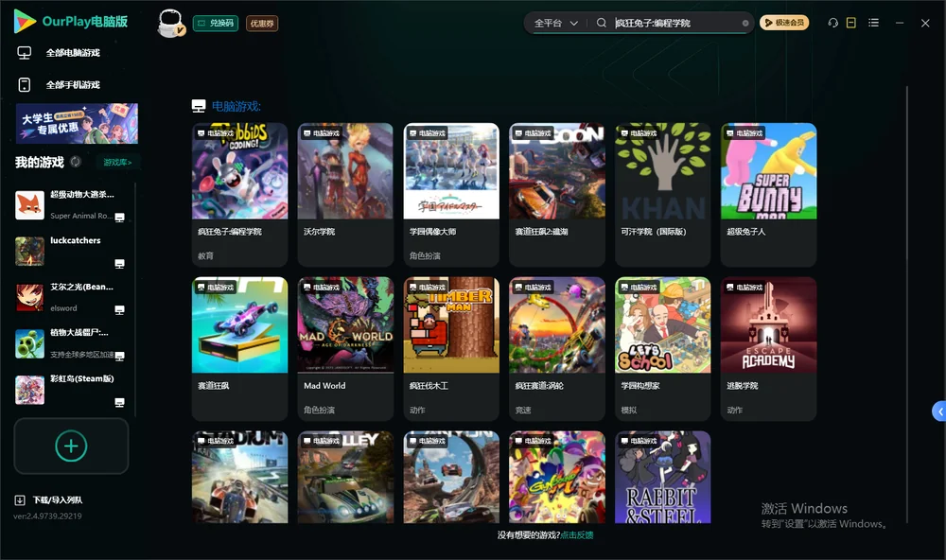946x560 pixels.
Task: Open the 赛道狂飙2:礁湖 game card
Action: 557,194
